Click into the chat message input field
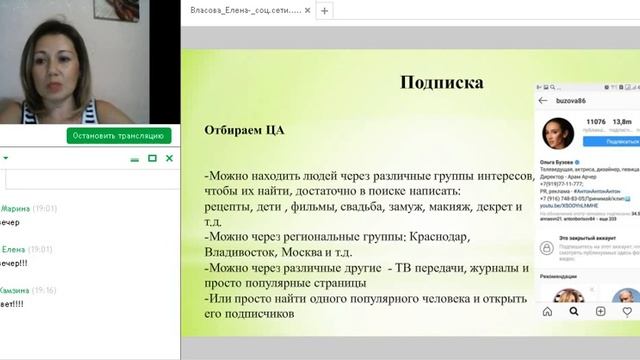 click(93, 180)
